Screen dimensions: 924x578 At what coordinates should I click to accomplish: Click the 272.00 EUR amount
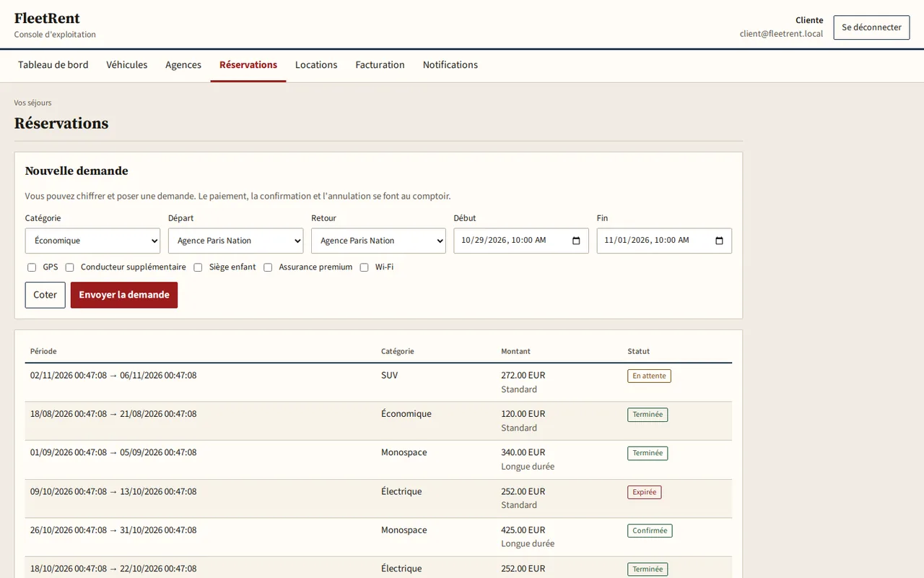(x=523, y=376)
